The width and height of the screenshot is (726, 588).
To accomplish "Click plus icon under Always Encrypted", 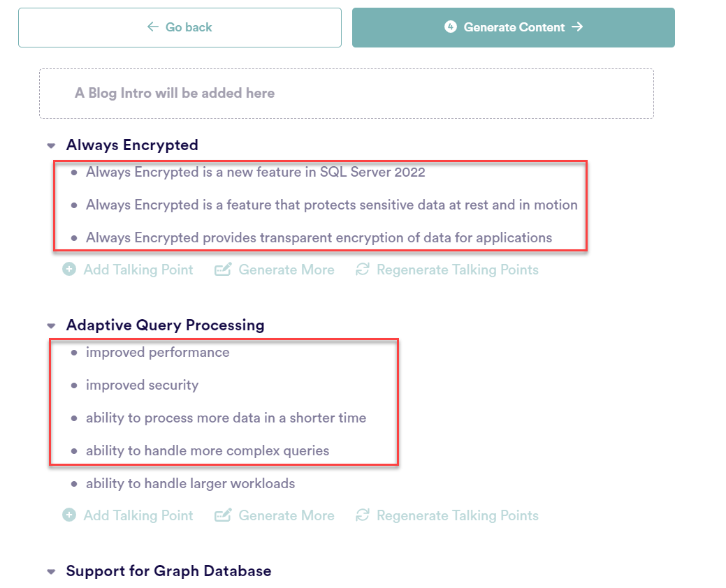I will (69, 270).
